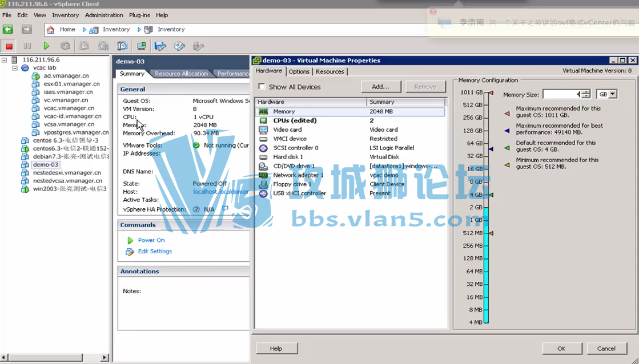Viewport: 639px width, 364px height.
Task: Click the Edit Settings command link
Action: pyautogui.click(x=155, y=251)
